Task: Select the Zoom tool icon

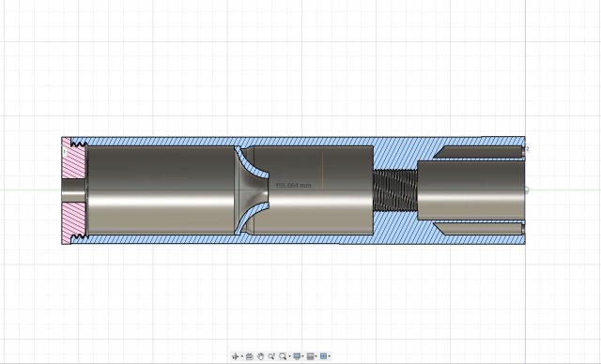Action: click(x=271, y=356)
